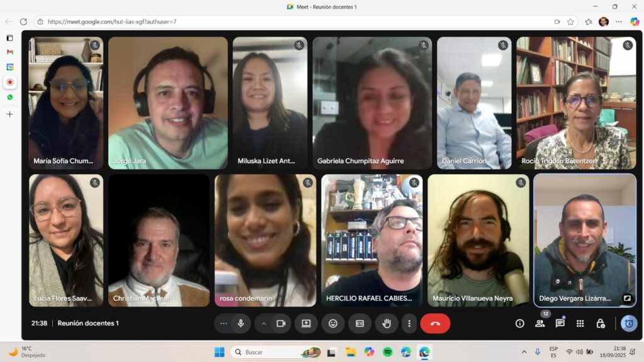Open more options vertical dots menu
Screen dimensions: 644x362
[409, 323]
